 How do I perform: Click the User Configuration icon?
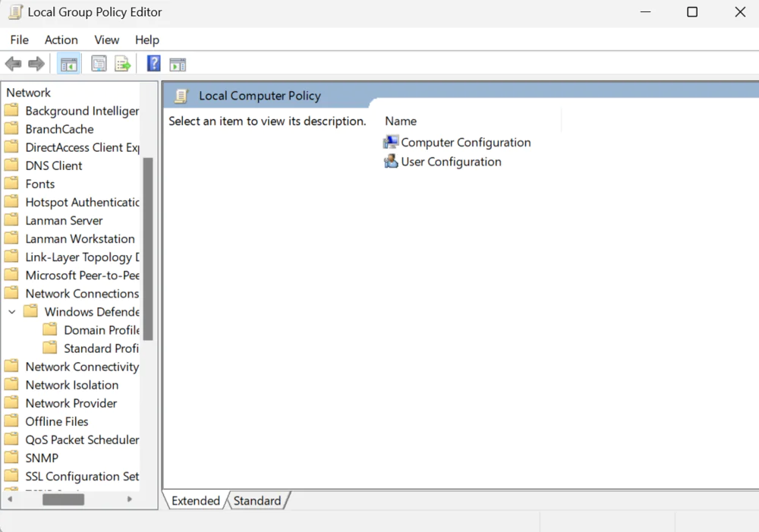pos(391,161)
